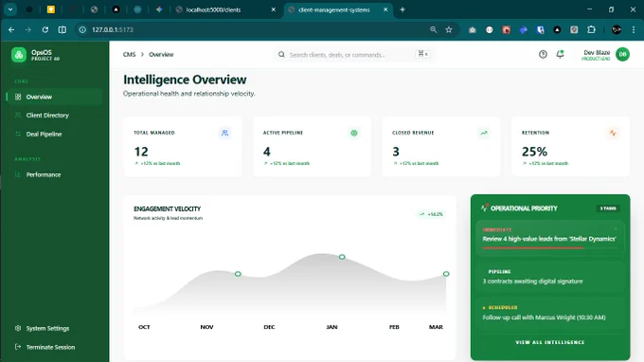Viewport: 644px width, 362px height.
Task: Open a new browser tab
Action: 402,9
